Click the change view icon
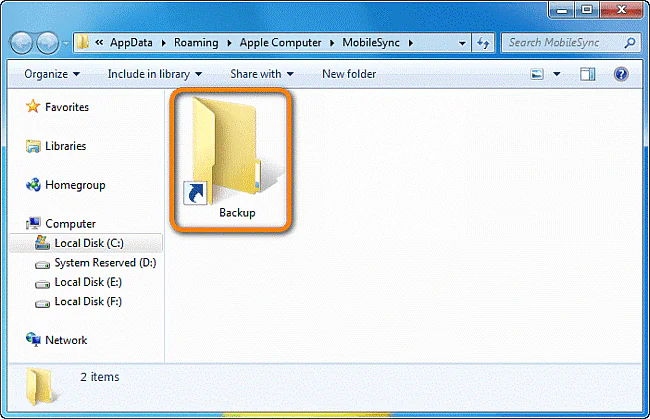Image resolution: width=650 pixels, height=419 pixels. click(538, 74)
